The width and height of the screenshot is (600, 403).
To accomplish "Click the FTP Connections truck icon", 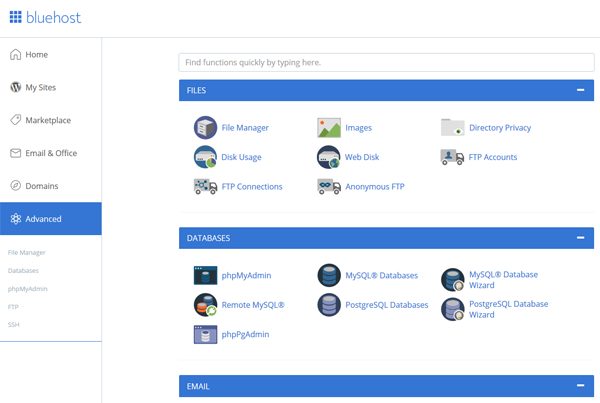I will 205,186.
